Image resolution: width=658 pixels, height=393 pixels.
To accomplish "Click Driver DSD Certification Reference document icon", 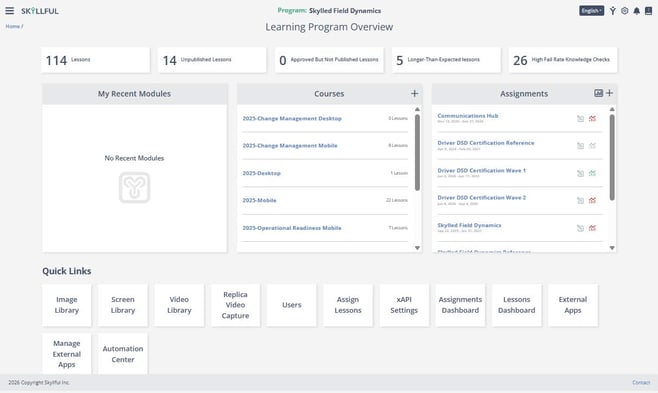I will [580, 146].
